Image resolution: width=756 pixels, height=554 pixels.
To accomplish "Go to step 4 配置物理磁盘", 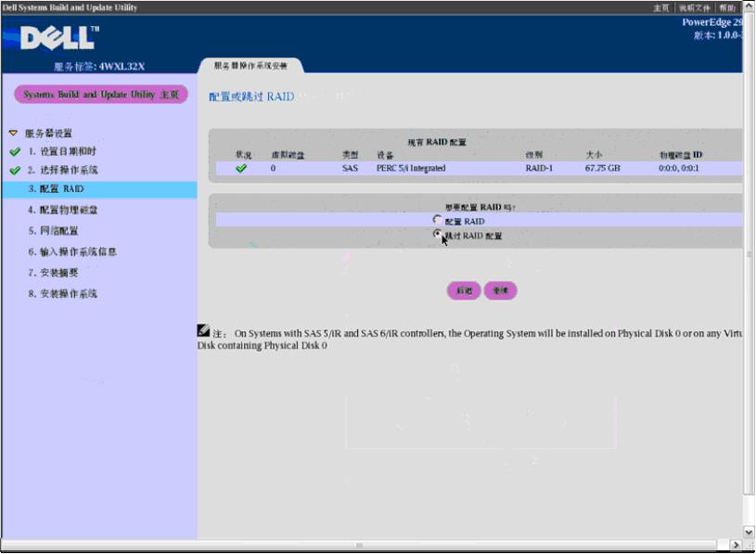I will coord(63,210).
